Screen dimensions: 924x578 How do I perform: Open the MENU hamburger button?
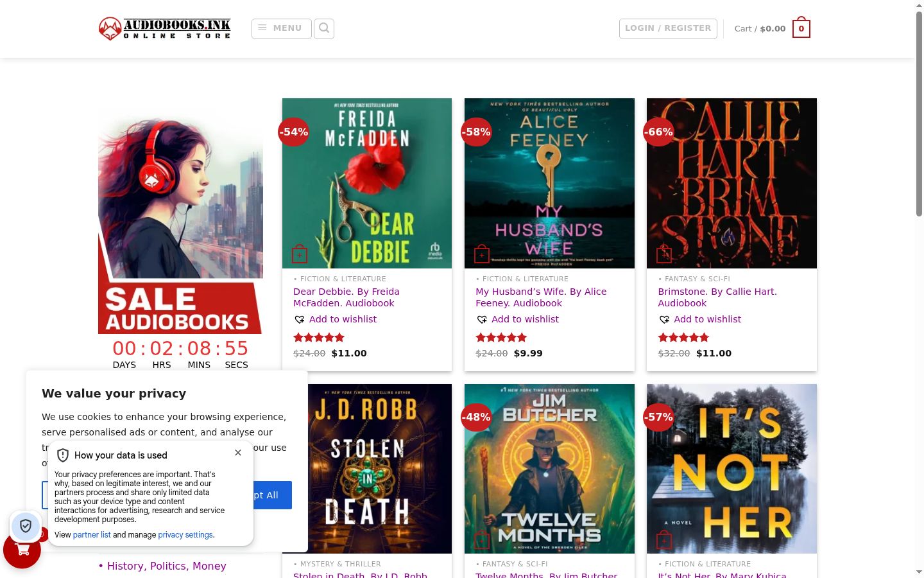pos(281,28)
